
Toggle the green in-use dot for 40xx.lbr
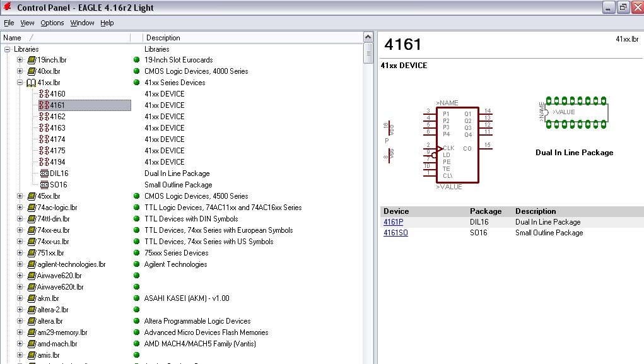point(137,71)
